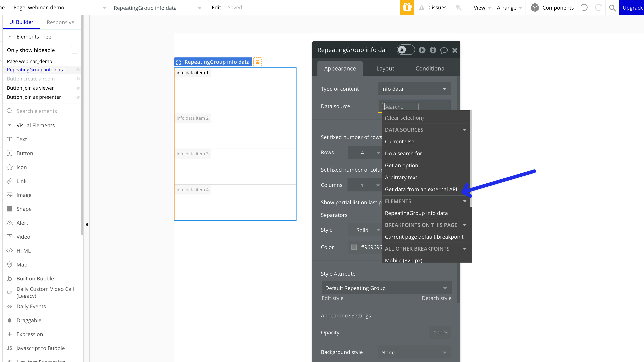The width and height of the screenshot is (644, 362).
Task: Open the Type of content dropdown
Action: coord(414,89)
